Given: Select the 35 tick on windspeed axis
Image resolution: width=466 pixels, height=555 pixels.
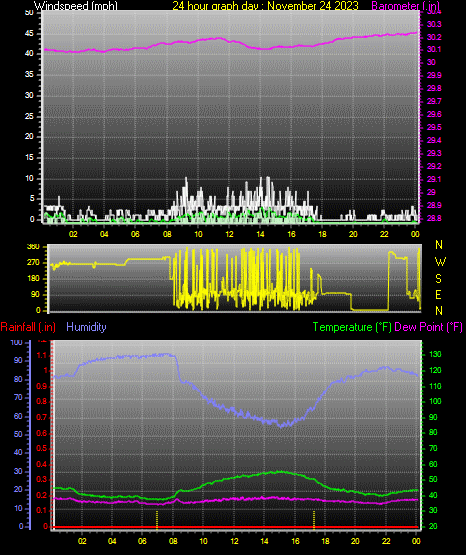Looking at the screenshot, I should (x=29, y=74).
